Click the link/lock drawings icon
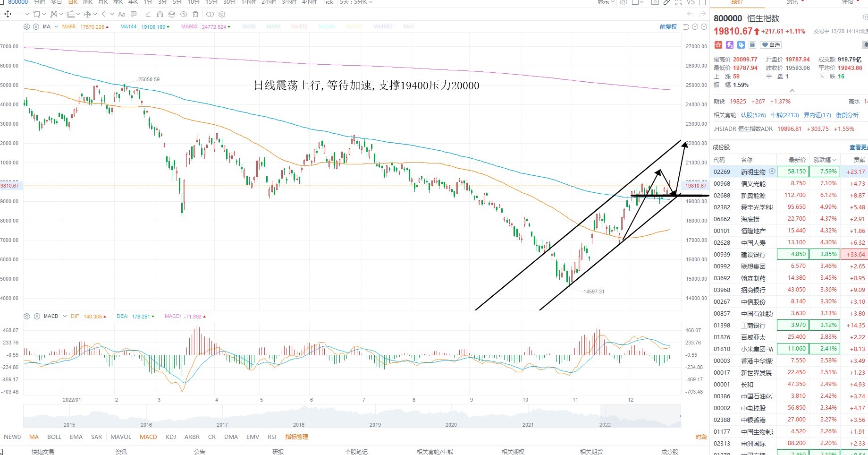Screen dimensions: 868x455 pos(172,14)
